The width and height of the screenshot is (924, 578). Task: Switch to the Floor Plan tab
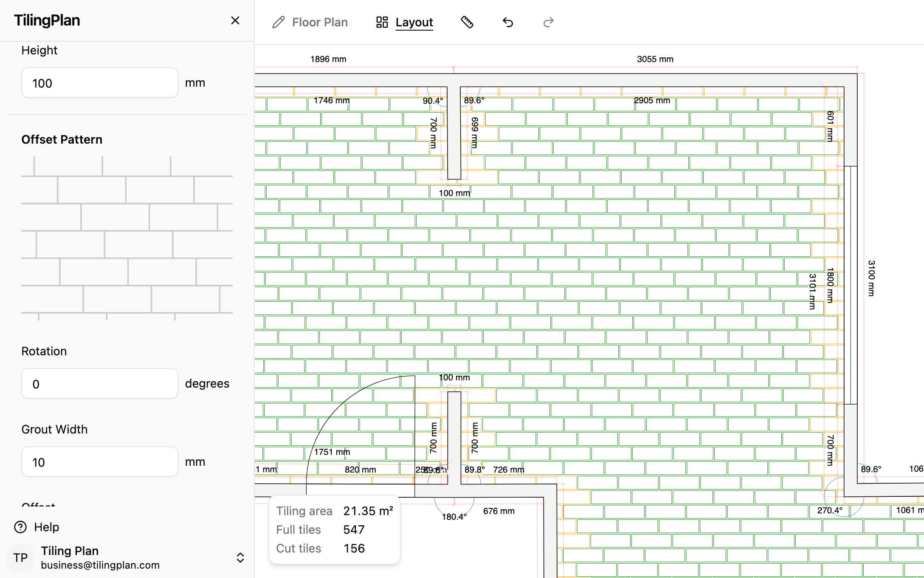310,22
